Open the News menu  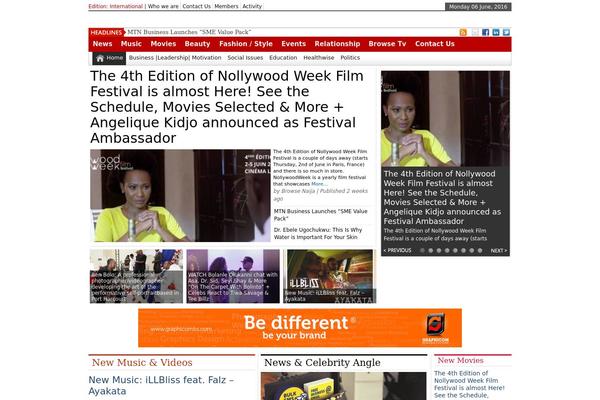click(102, 44)
